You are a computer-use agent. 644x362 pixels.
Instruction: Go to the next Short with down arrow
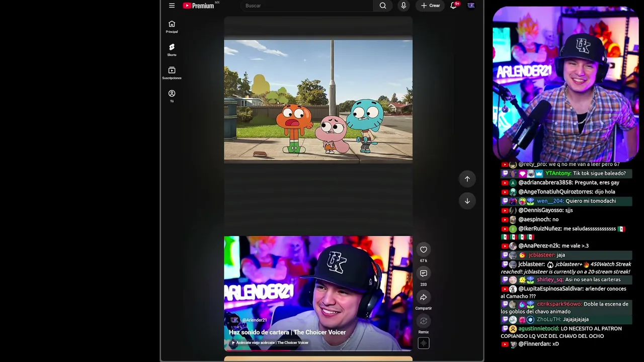click(467, 201)
